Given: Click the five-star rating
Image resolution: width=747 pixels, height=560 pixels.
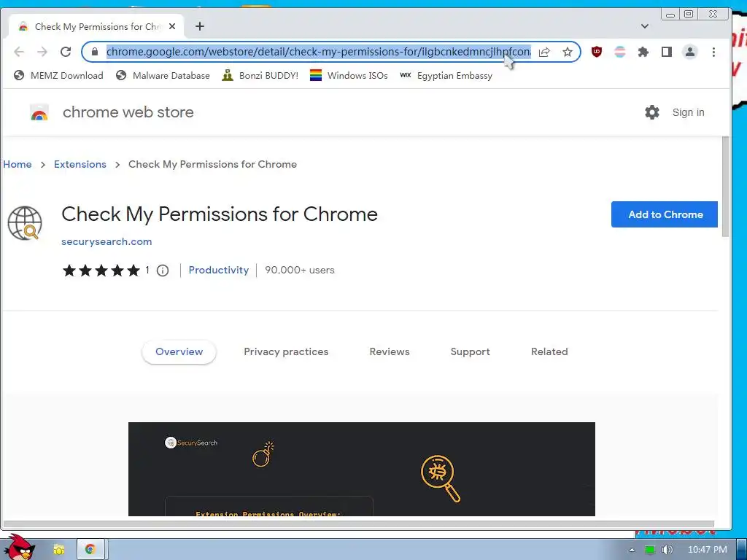Looking at the screenshot, I should coord(101,271).
